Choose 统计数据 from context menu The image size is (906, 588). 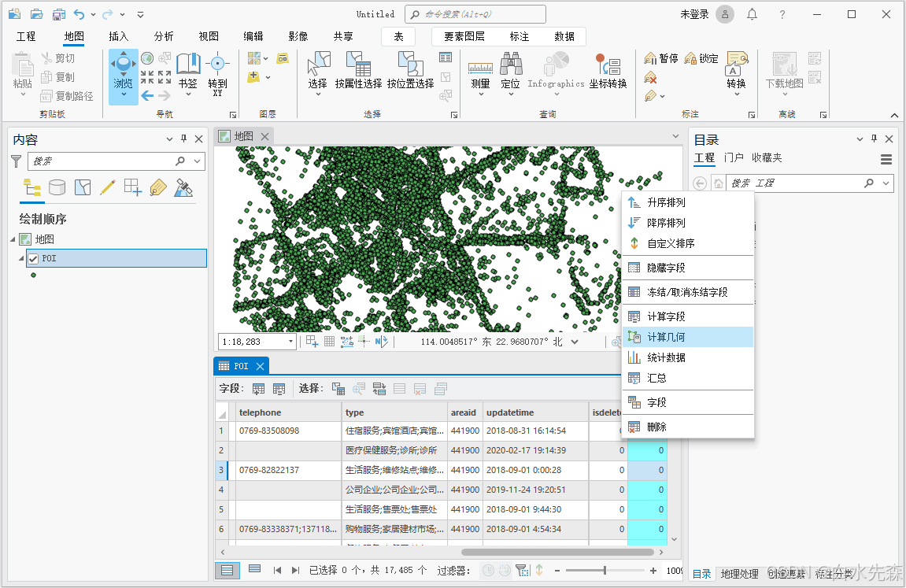tap(688, 357)
